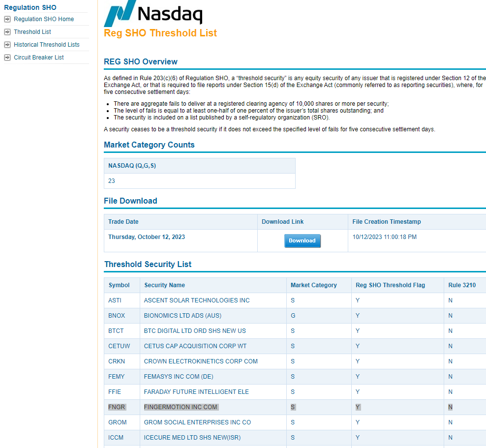Click the Threshold Security List heading

148,264
